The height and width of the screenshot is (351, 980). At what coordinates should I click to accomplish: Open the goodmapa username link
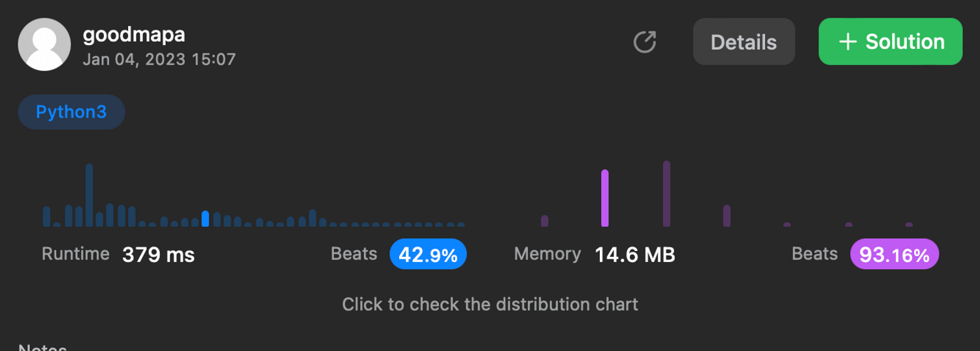(134, 35)
